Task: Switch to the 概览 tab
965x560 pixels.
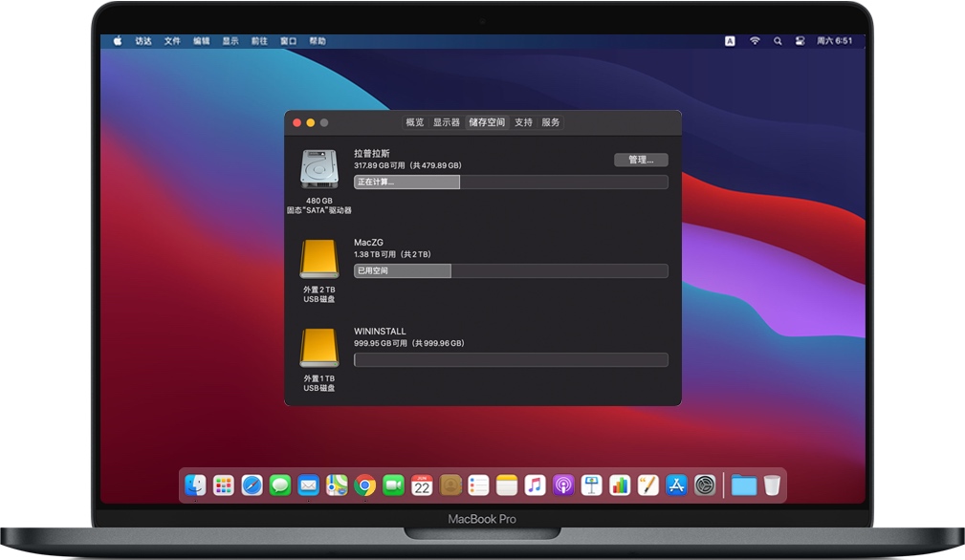Action: [414, 122]
